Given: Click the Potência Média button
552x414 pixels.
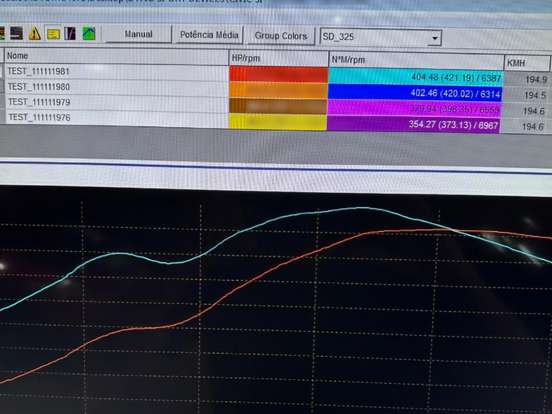Looking at the screenshot, I should [209, 35].
